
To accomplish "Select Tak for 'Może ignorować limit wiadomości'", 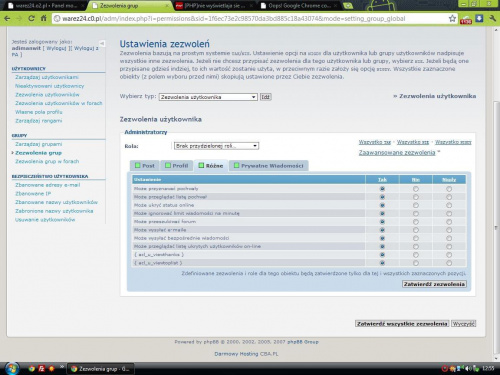I will tap(382, 213).
